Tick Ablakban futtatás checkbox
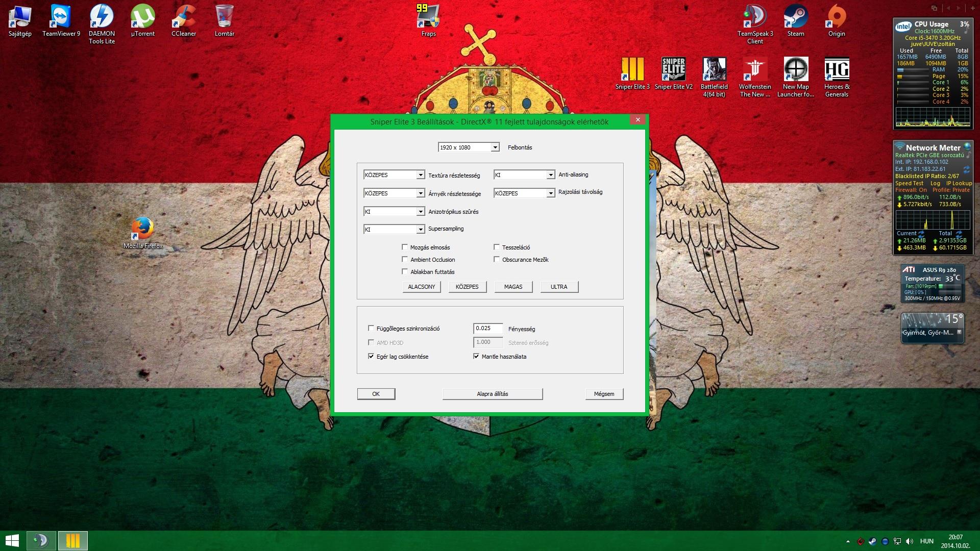Viewport: 980px width, 551px height. tap(405, 272)
